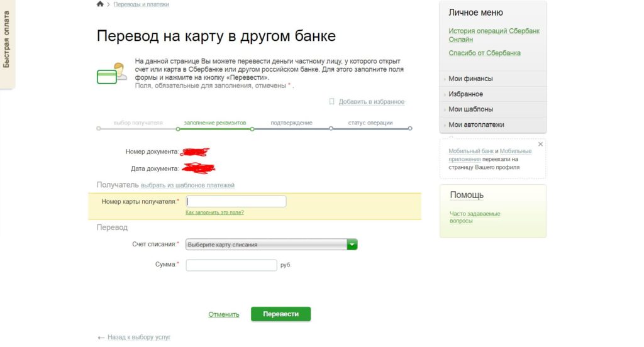Go to the home page via house icon
Screen dimensions: 644x347
100,4
